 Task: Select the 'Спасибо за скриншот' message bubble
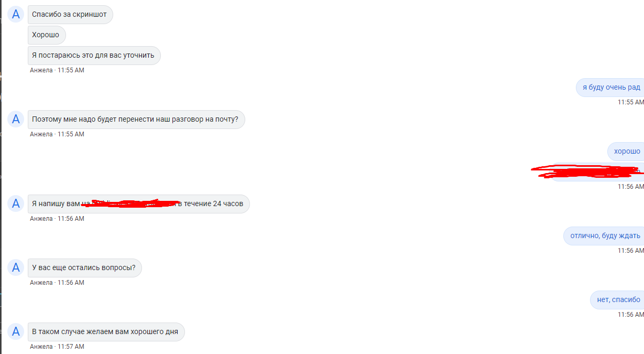(70, 14)
